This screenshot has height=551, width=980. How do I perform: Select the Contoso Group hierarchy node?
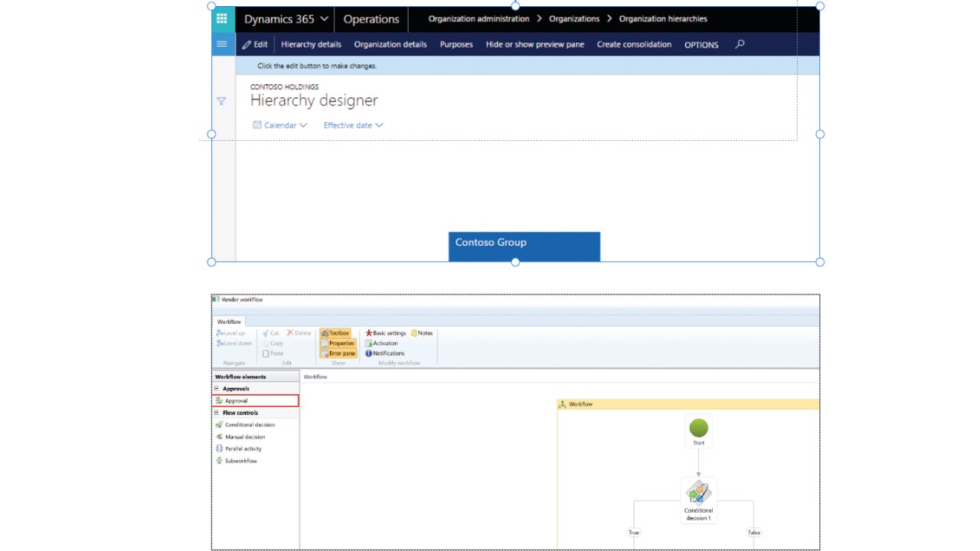(524, 246)
